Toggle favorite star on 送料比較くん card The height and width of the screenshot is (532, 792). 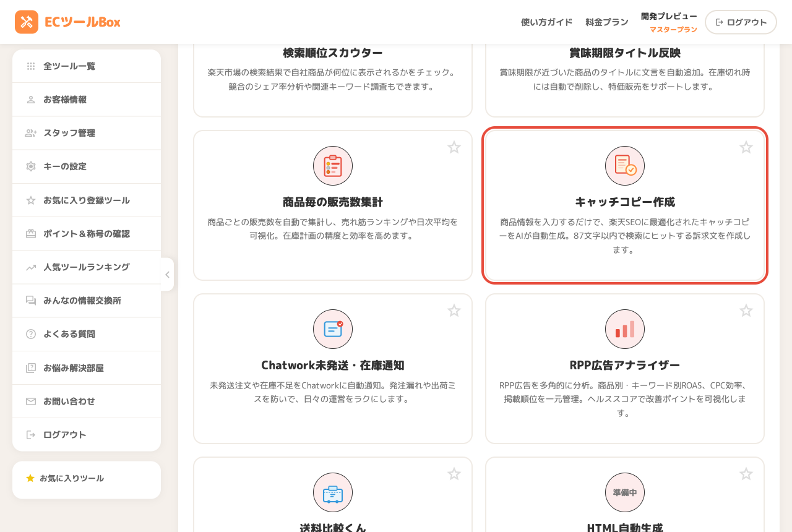tap(454, 474)
